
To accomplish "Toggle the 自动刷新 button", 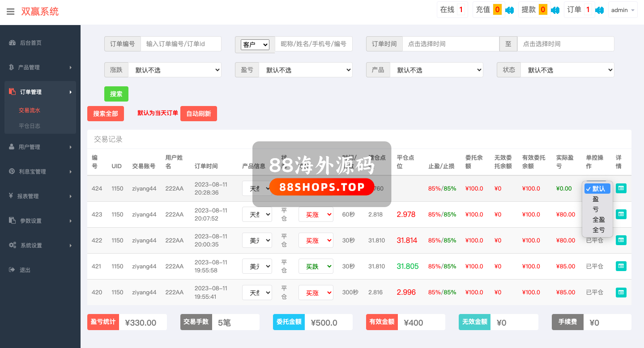I will pos(198,114).
